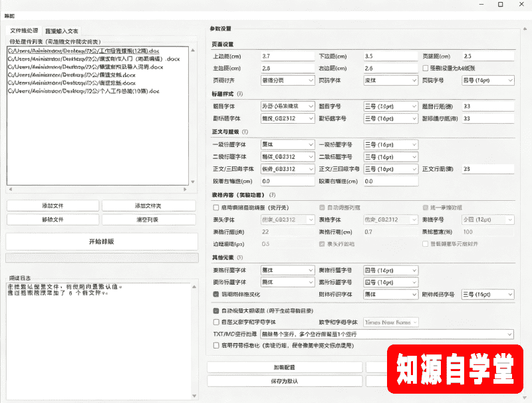
Task: Switch to the 直接输入文本 tab
Action: (61, 31)
